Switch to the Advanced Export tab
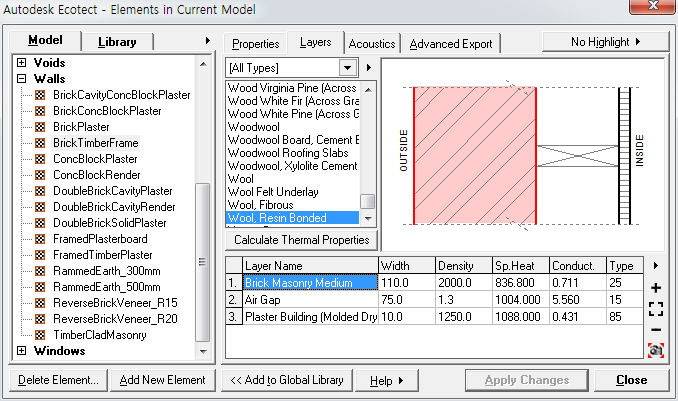The image size is (678, 401). click(x=451, y=44)
